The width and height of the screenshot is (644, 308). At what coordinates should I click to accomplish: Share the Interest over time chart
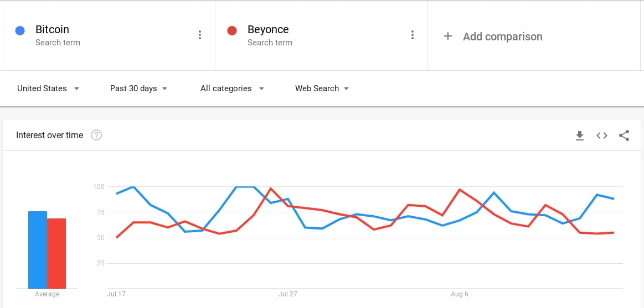pos(624,135)
